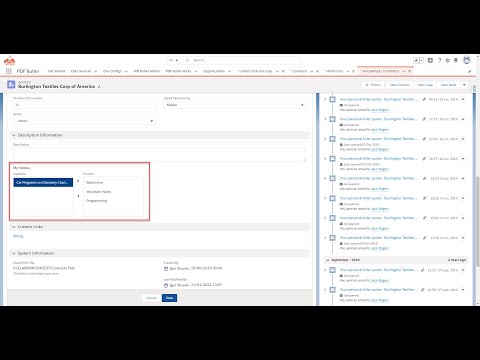This screenshot has width=480, height=360.
Task: Close the Contracts workspace tab
Action: pos(317,71)
